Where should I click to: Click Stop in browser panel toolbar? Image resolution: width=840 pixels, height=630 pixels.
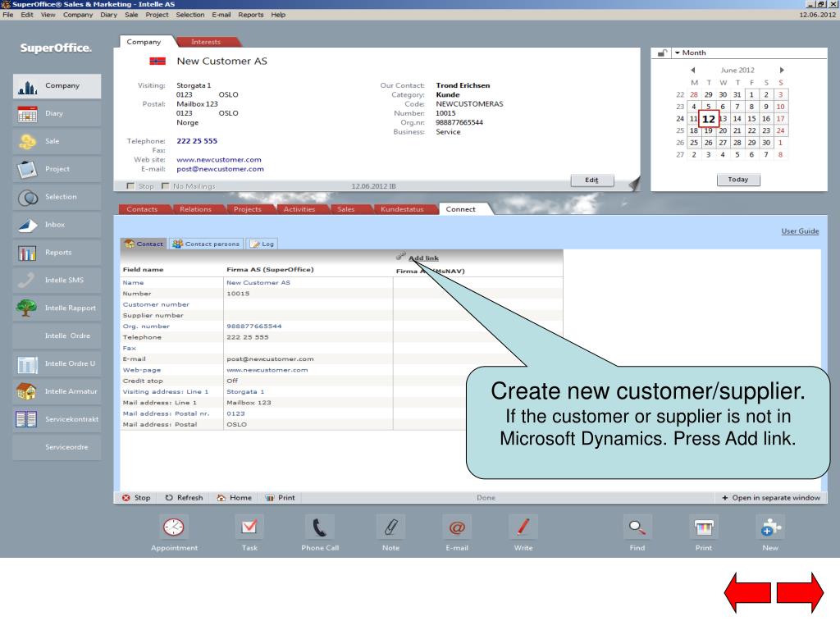(136, 498)
